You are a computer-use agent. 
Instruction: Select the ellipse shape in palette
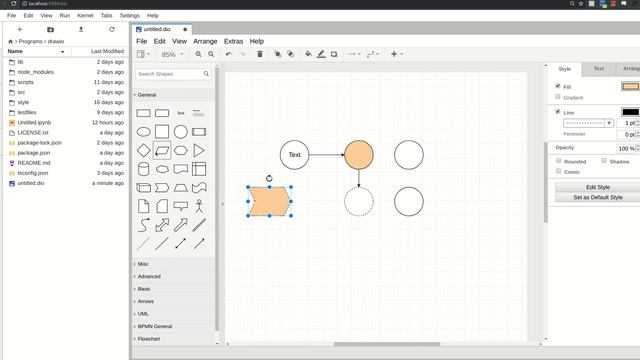point(143,132)
